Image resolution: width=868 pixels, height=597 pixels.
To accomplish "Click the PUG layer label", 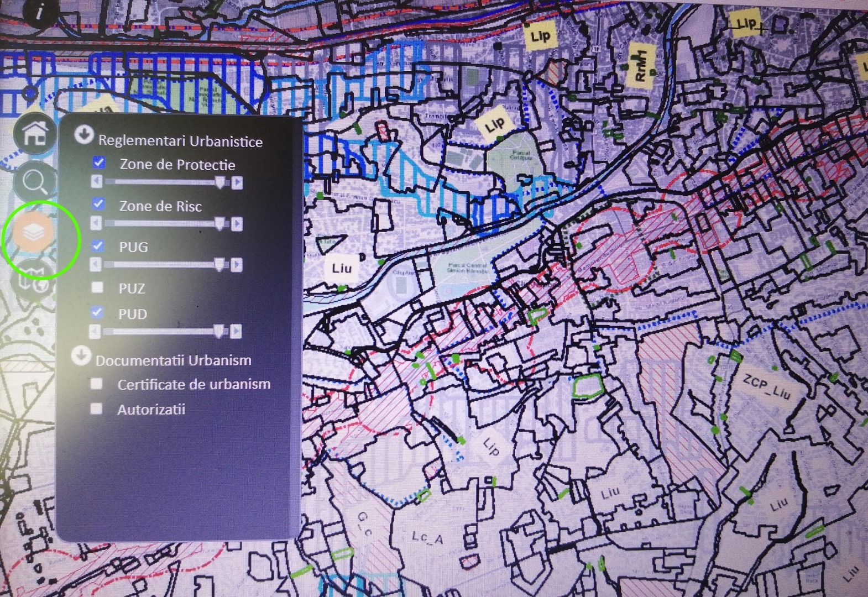I will tap(133, 247).
